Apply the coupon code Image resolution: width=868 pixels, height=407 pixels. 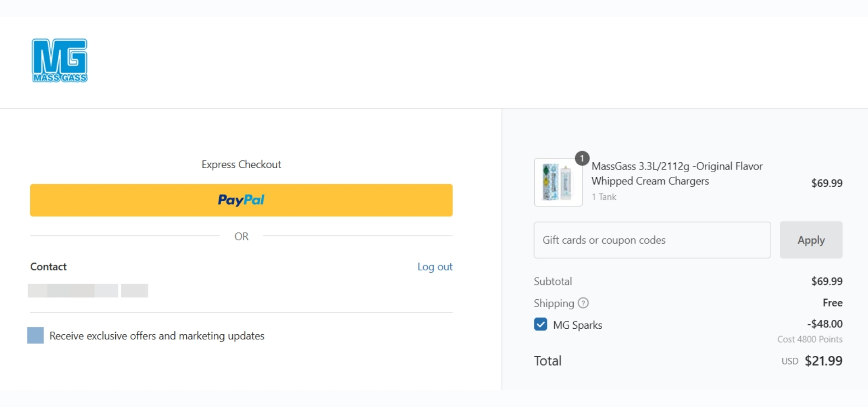(x=811, y=240)
